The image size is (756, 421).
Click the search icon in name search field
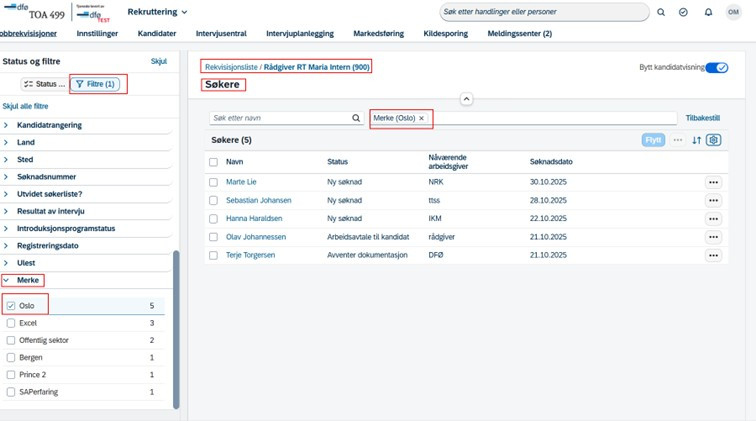coord(356,118)
